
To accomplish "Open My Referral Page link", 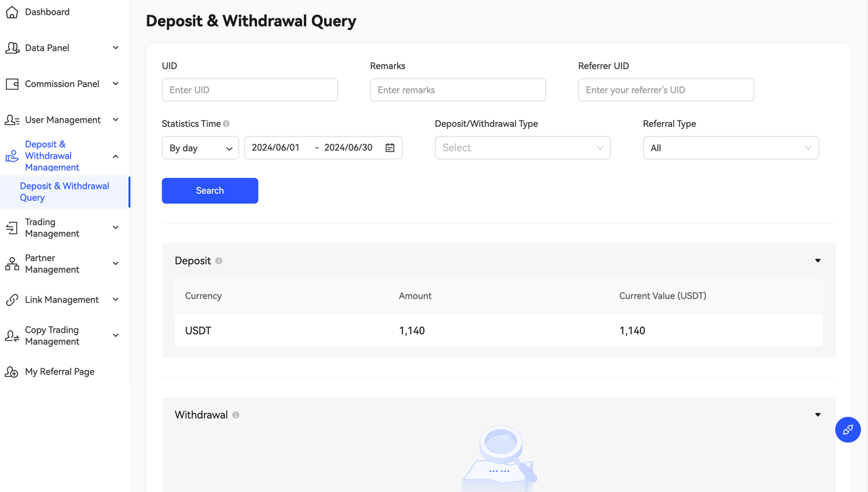I will tap(60, 372).
